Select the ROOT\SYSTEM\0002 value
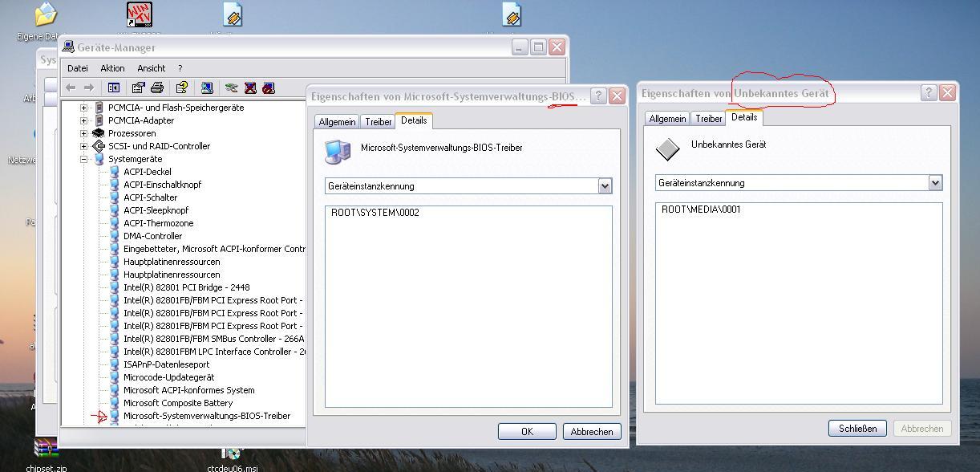This screenshot has width=980, height=472. pyautogui.click(x=375, y=213)
